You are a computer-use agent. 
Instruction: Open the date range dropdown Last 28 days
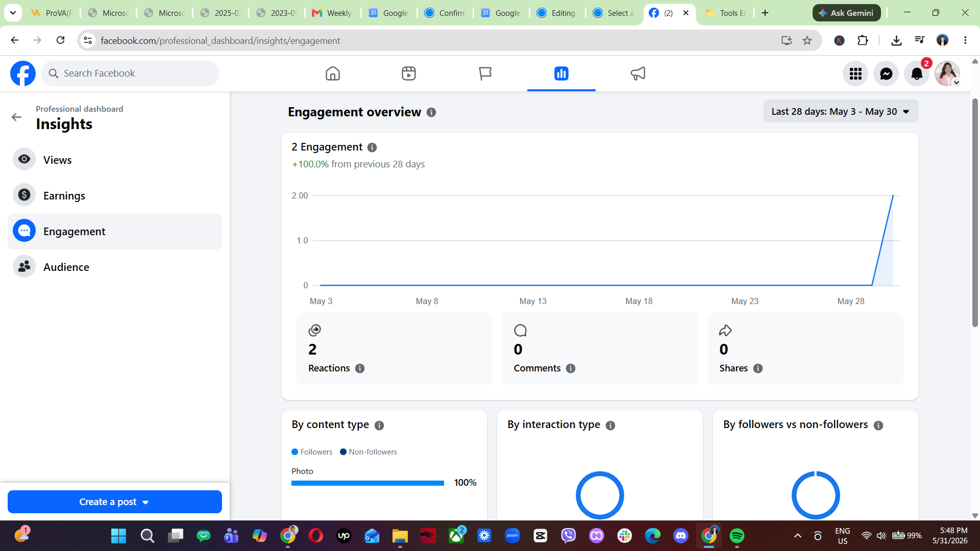coord(841,111)
